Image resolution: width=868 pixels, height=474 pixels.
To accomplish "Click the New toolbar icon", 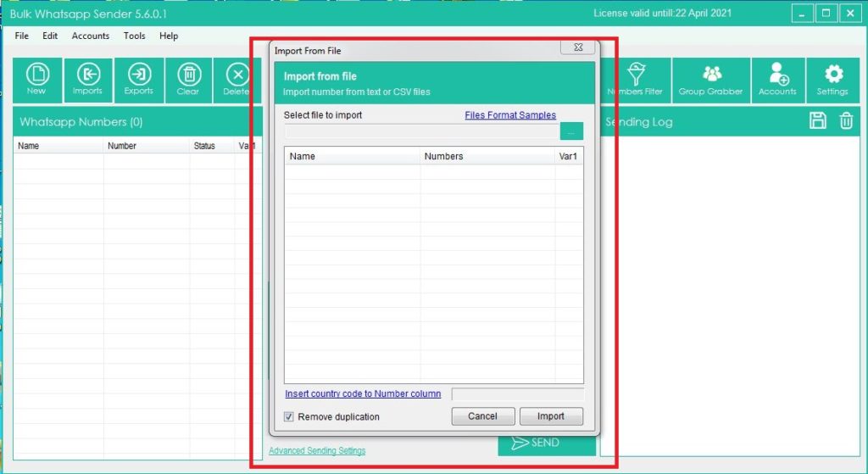I will click(x=37, y=81).
